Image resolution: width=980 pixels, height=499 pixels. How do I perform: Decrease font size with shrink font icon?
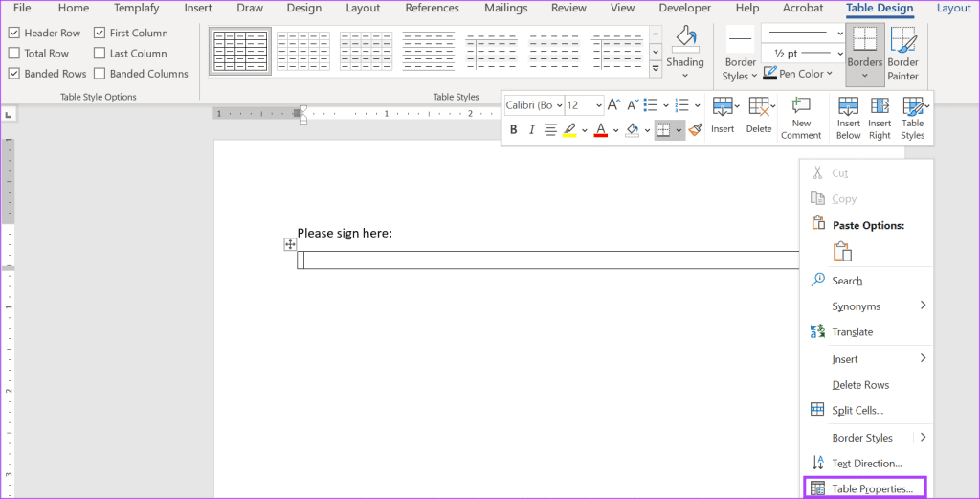[634, 104]
